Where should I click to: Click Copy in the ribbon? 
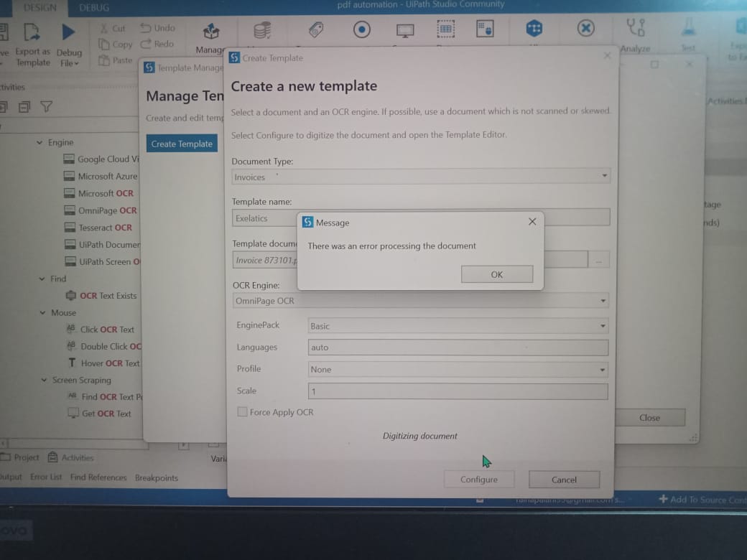click(x=116, y=45)
